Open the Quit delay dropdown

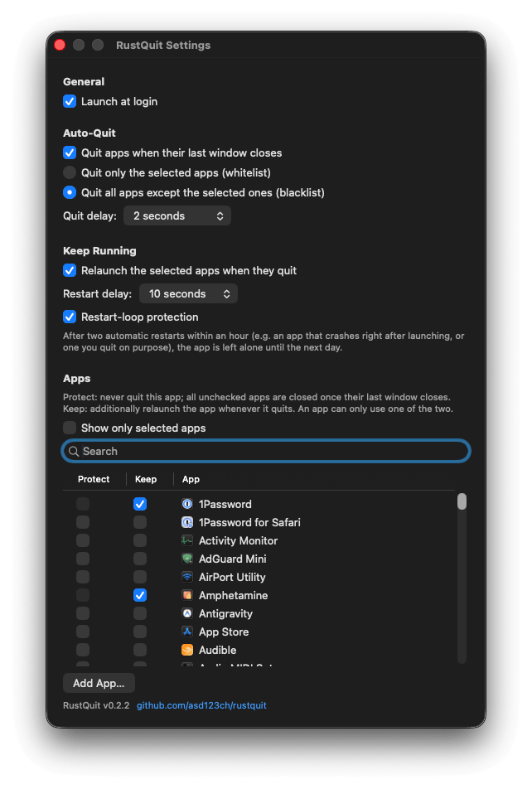tap(177, 215)
